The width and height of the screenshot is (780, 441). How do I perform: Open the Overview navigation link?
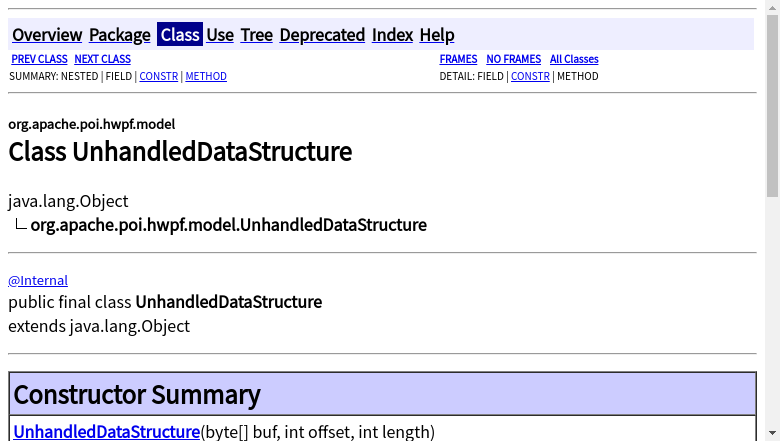(47, 35)
